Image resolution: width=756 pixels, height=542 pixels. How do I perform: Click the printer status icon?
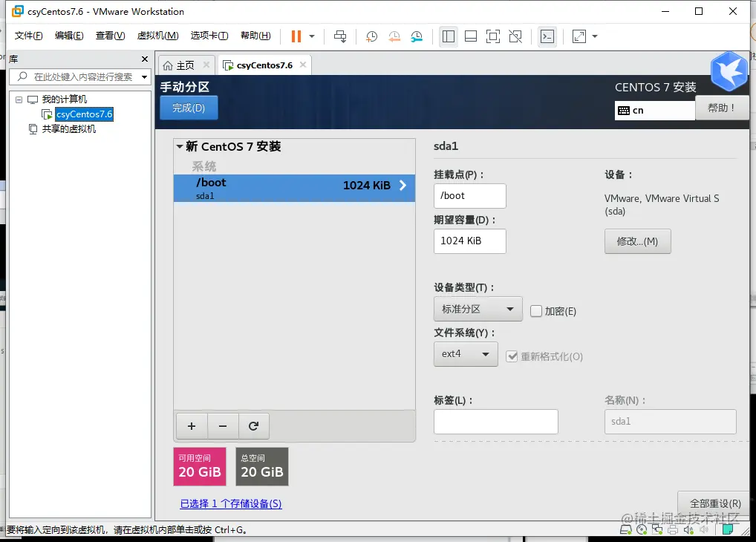[x=673, y=530]
